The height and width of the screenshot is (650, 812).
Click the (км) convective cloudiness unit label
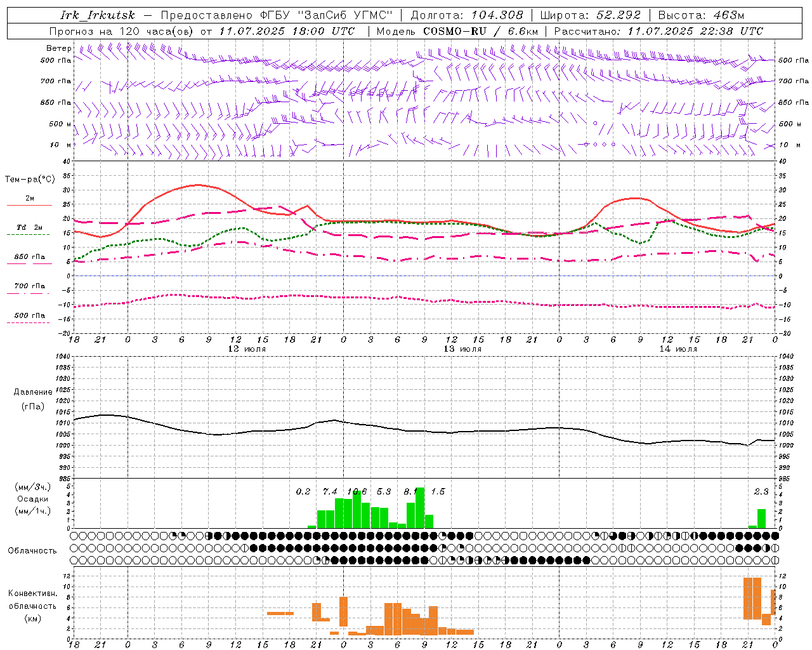(32, 618)
